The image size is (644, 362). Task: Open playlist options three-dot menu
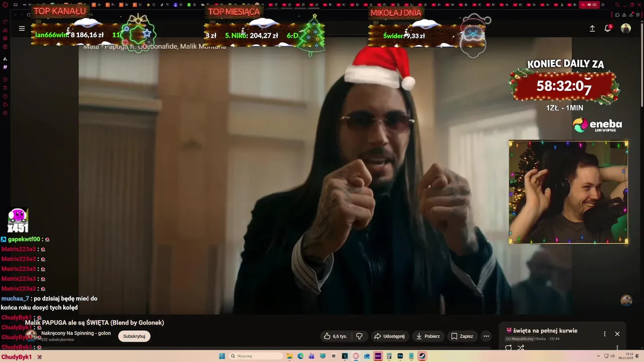tap(605, 334)
